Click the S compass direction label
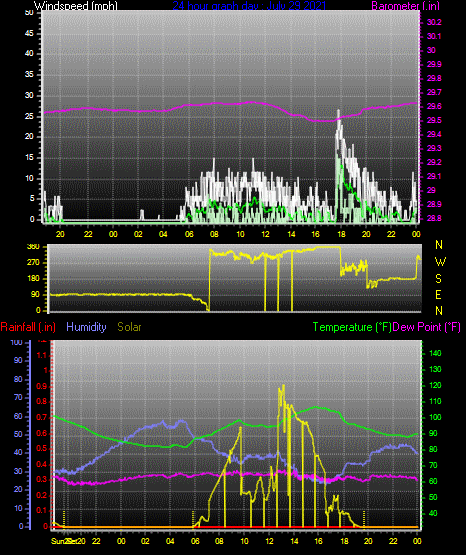Screen dimensions: 466x555 [x=438, y=279]
